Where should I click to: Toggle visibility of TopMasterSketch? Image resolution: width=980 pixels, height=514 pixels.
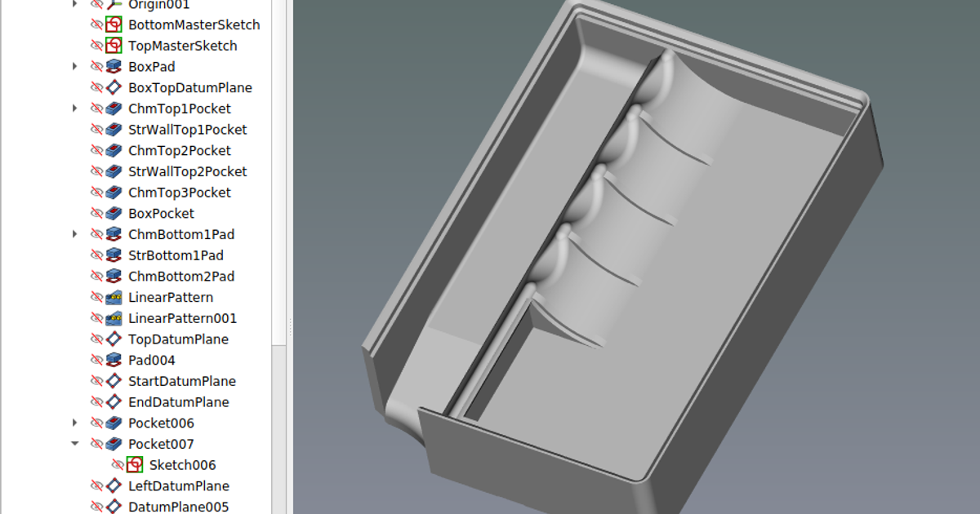click(96, 46)
